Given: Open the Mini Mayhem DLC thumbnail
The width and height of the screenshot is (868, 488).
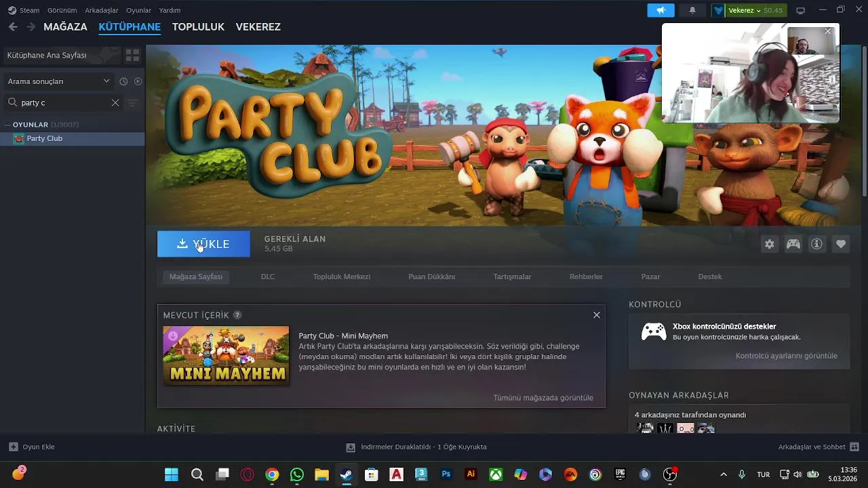Looking at the screenshot, I should tap(226, 356).
